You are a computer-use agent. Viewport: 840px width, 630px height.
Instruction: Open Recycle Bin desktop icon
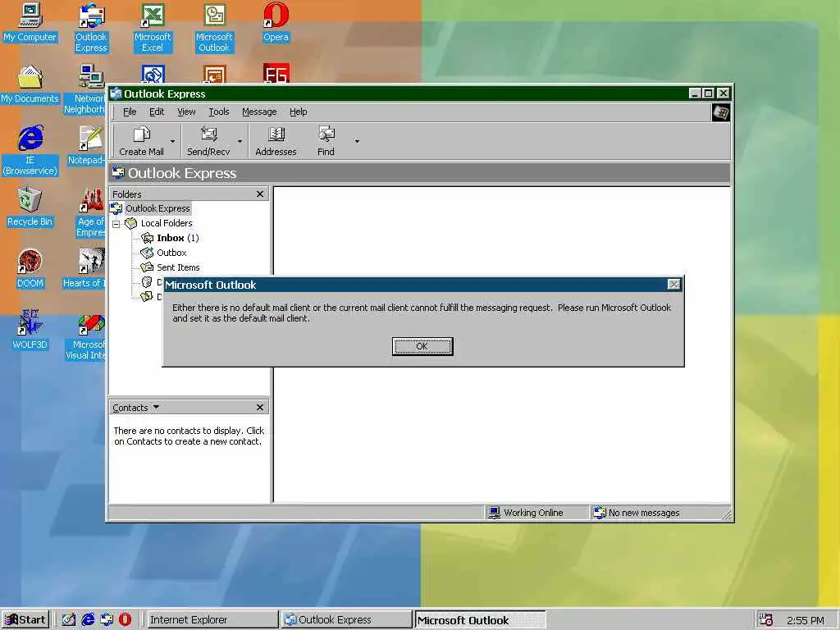click(30, 207)
